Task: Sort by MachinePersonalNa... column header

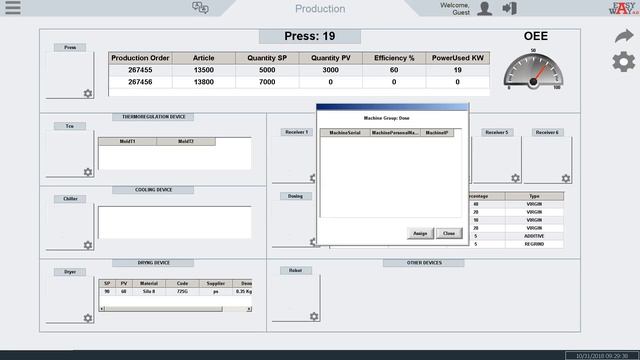Action: point(395,133)
